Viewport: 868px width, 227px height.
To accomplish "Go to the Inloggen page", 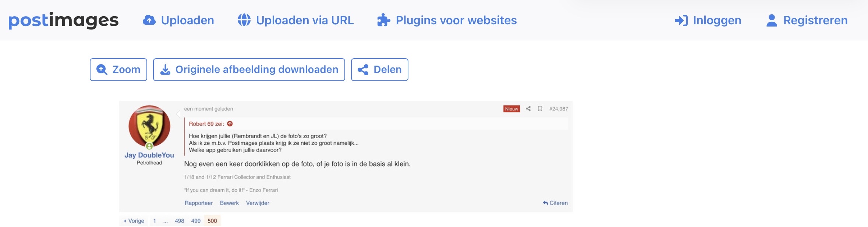I will coord(708,20).
